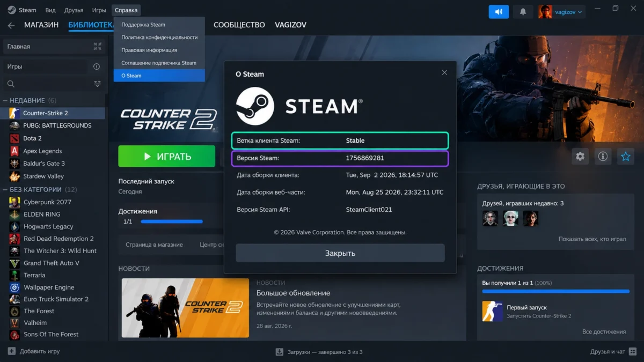This screenshot has width=644, height=362.
Task: Click right panel achievements progress bar
Action: click(x=555, y=291)
